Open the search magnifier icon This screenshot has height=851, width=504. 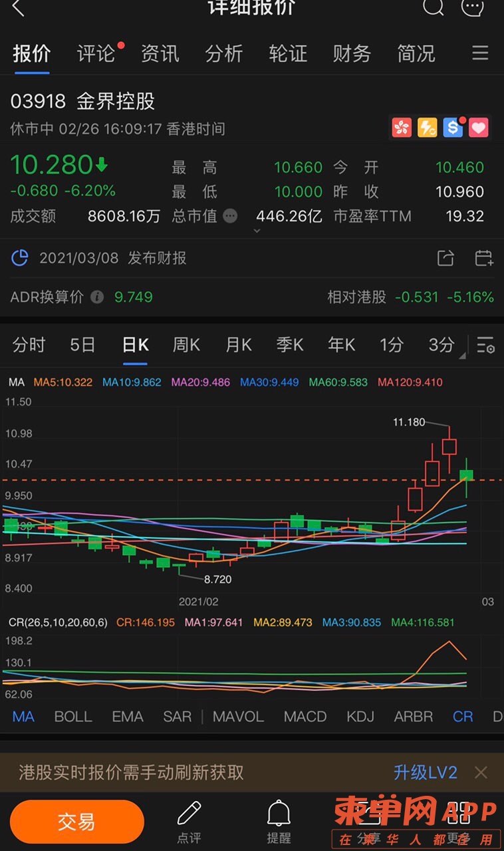[x=433, y=7]
